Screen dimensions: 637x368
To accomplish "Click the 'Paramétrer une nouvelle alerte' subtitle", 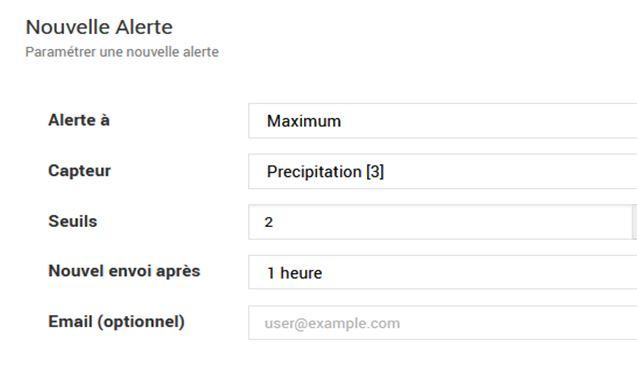I will click(x=122, y=52).
